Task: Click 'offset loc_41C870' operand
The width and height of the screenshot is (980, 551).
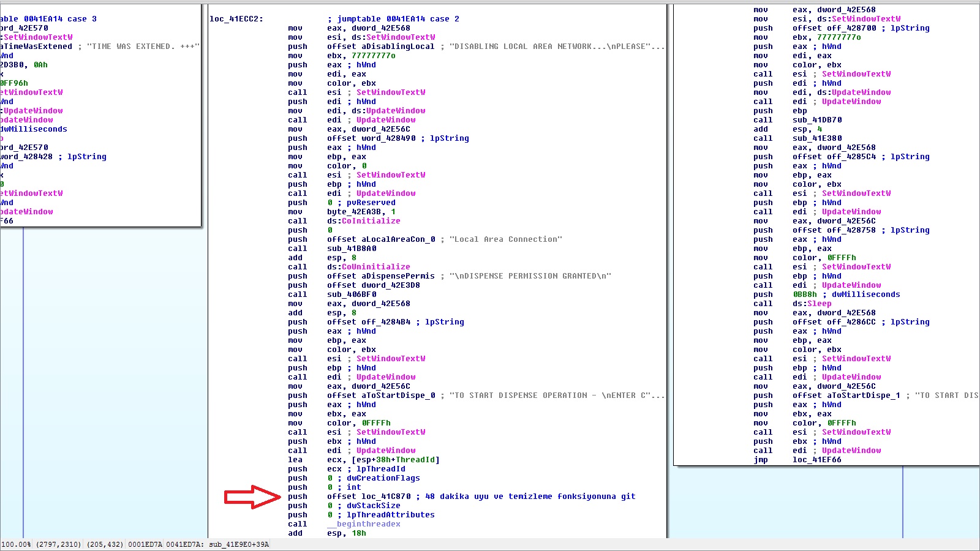Action: coord(369,497)
